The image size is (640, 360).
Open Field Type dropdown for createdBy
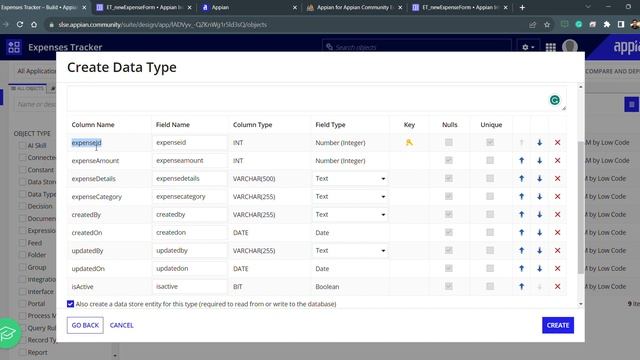pos(350,215)
